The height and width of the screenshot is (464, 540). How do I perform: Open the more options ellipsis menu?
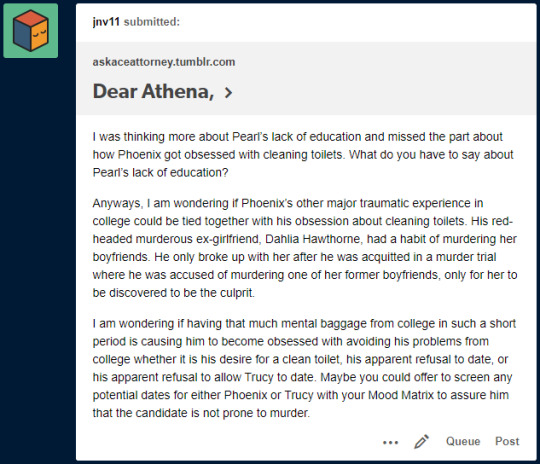pos(390,442)
